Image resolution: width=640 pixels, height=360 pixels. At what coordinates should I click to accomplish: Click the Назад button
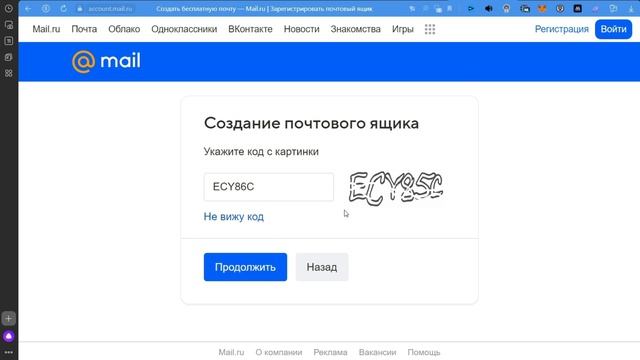click(x=322, y=267)
